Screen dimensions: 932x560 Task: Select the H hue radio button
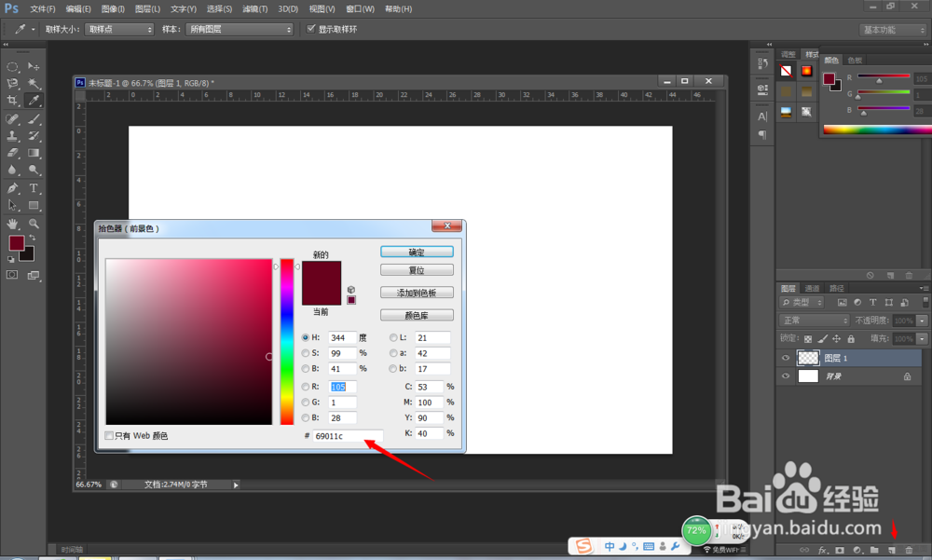(x=306, y=337)
